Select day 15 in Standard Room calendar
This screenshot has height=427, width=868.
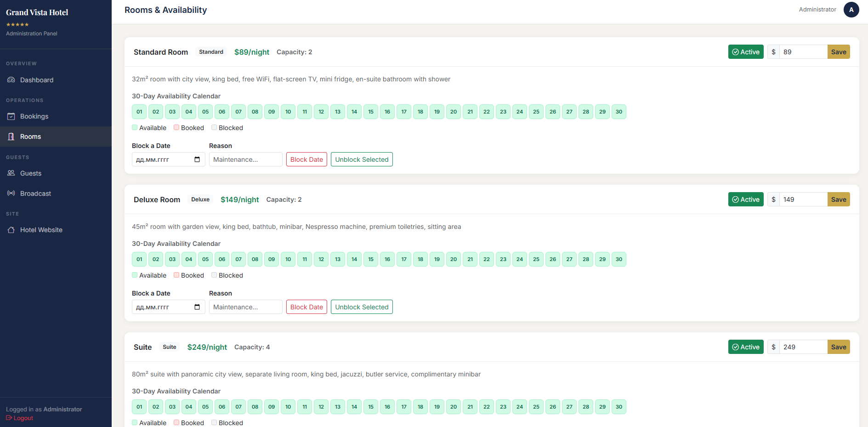(371, 112)
